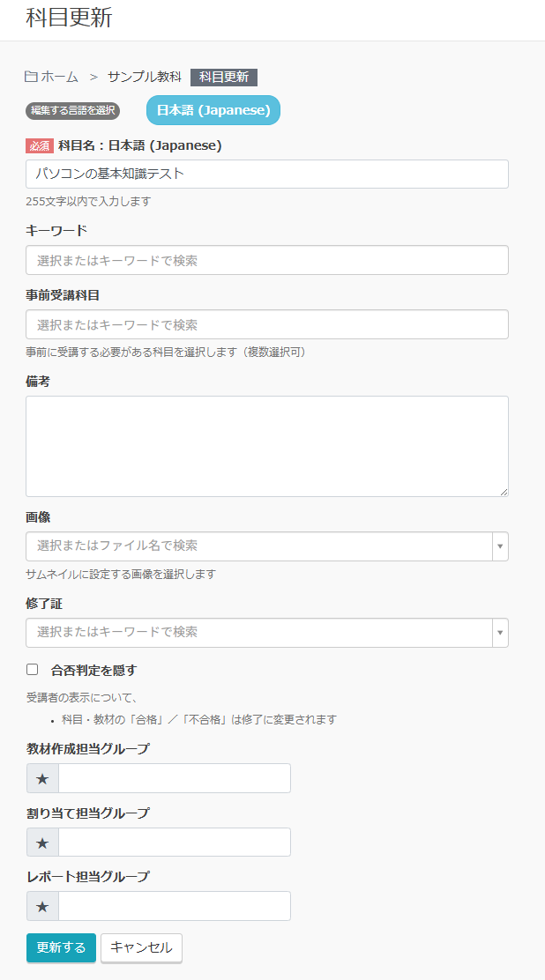545x980 pixels.
Task: Click the home folder icon in breadcrumb
Action: pos(31,77)
